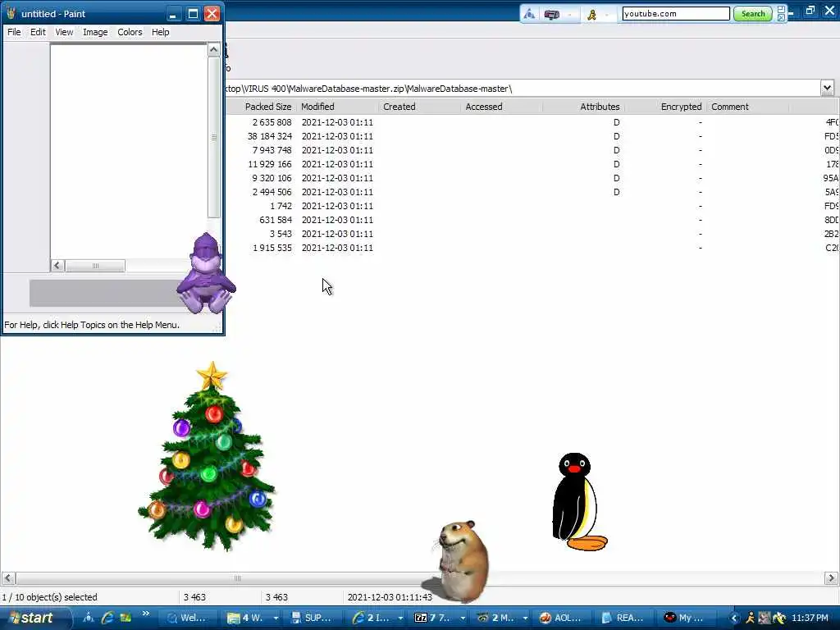Select row with packed size 2 494 506
The height and width of the screenshot is (630, 840).
pos(532,192)
